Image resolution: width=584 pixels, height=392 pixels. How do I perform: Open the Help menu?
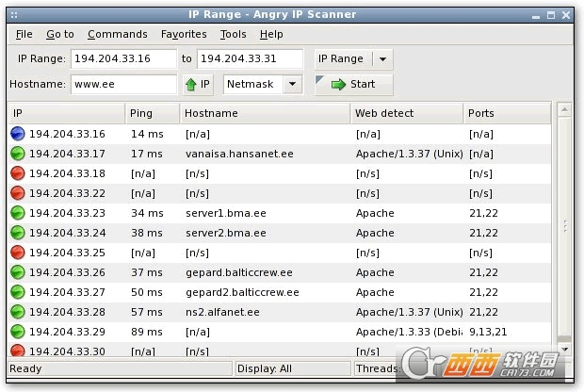tap(271, 34)
